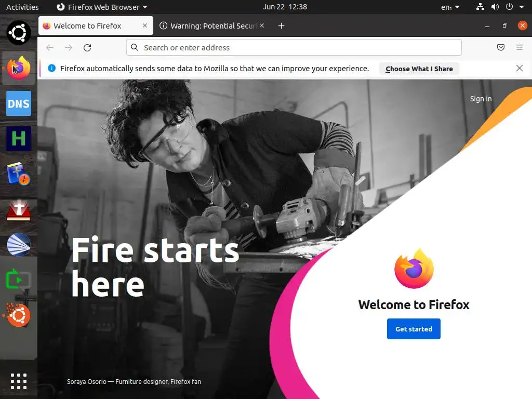Open the Ubuntu Software updater dock icon
Screen dimensions: 532x399
19,315
